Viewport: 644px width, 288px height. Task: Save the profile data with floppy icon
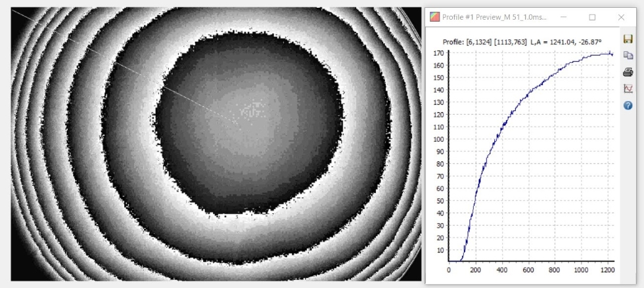point(628,39)
